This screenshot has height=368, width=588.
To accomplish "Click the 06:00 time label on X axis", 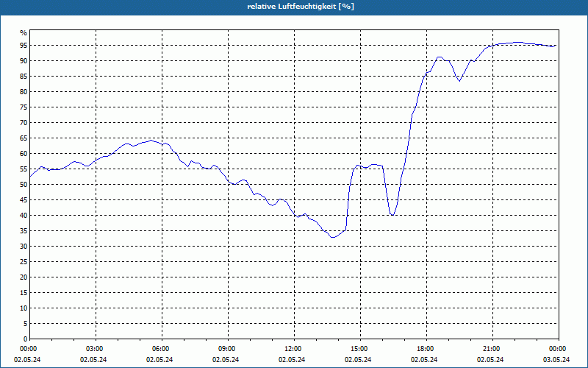I will [162, 349].
